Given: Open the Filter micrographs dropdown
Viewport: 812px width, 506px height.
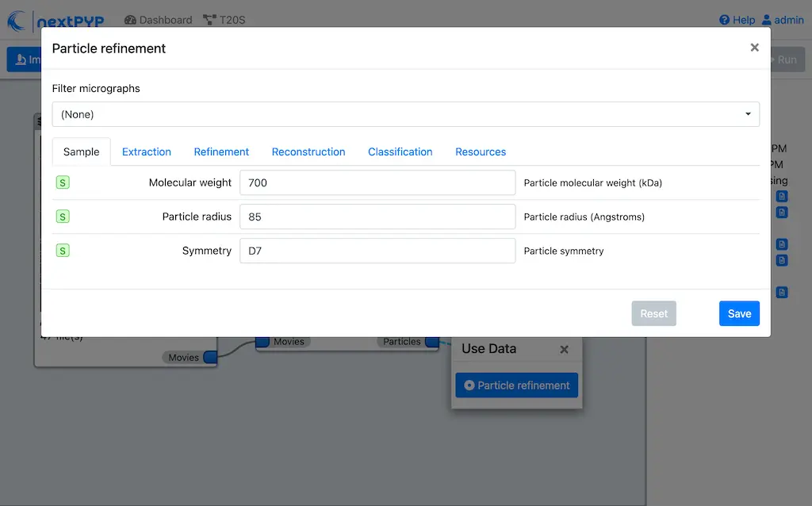Looking at the screenshot, I should (x=405, y=114).
